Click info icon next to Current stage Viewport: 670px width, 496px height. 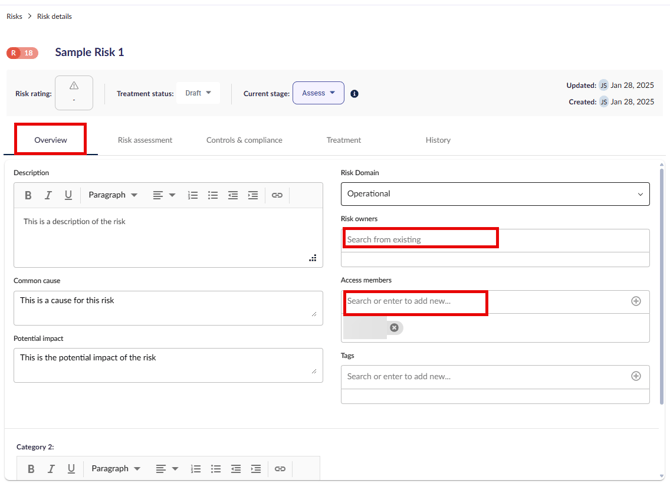[354, 94]
